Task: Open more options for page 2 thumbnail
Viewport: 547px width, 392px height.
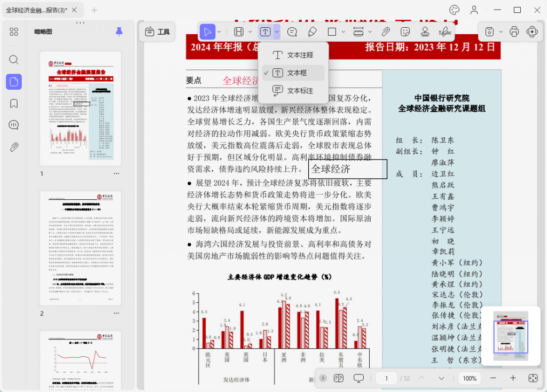Action: pyautogui.click(x=116, y=313)
